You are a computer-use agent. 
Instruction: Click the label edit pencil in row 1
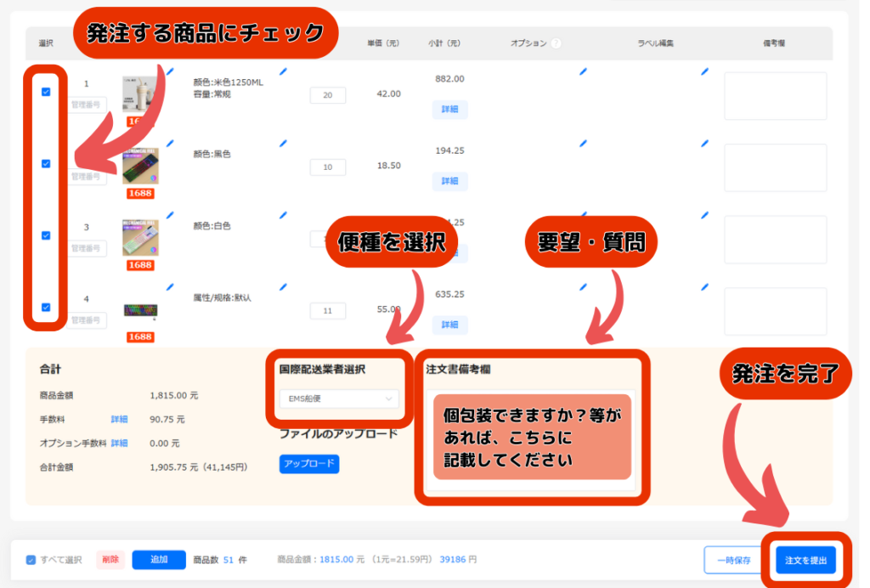[704, 72]
